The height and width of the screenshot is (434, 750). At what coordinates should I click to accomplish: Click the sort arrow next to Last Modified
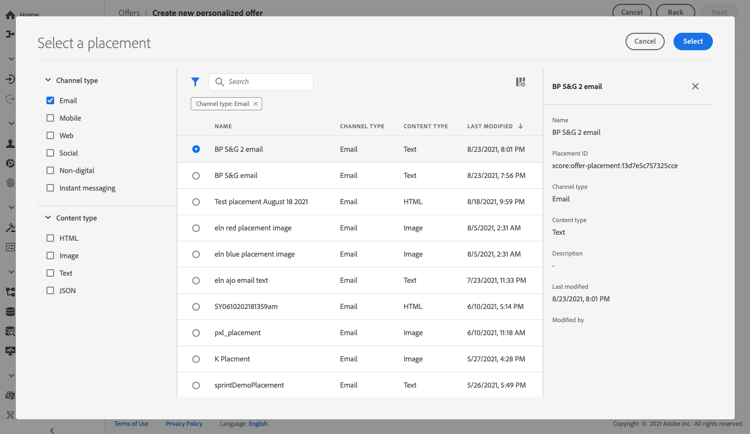point(520,126)
